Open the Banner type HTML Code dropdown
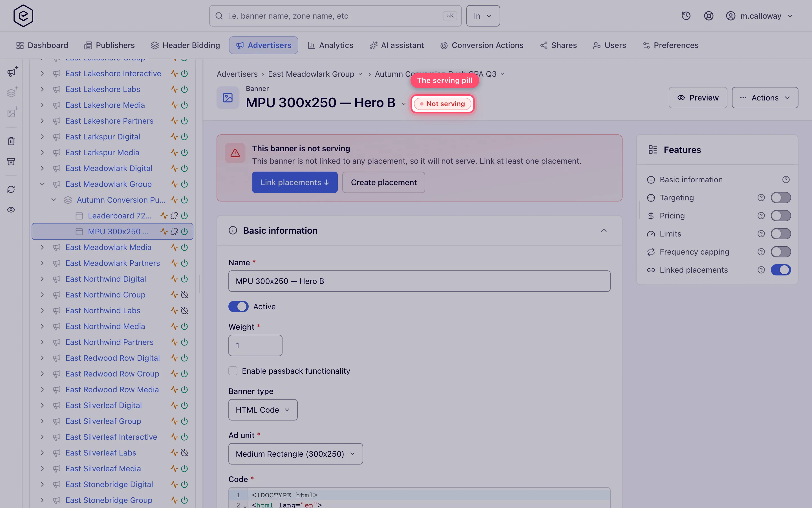 (263, 410)
